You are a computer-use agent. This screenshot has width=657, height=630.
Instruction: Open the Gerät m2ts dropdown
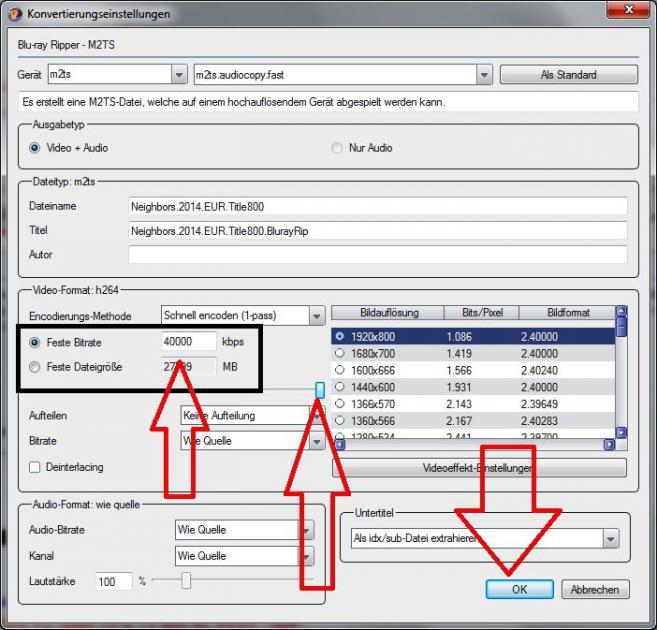(x=179, y=75)
